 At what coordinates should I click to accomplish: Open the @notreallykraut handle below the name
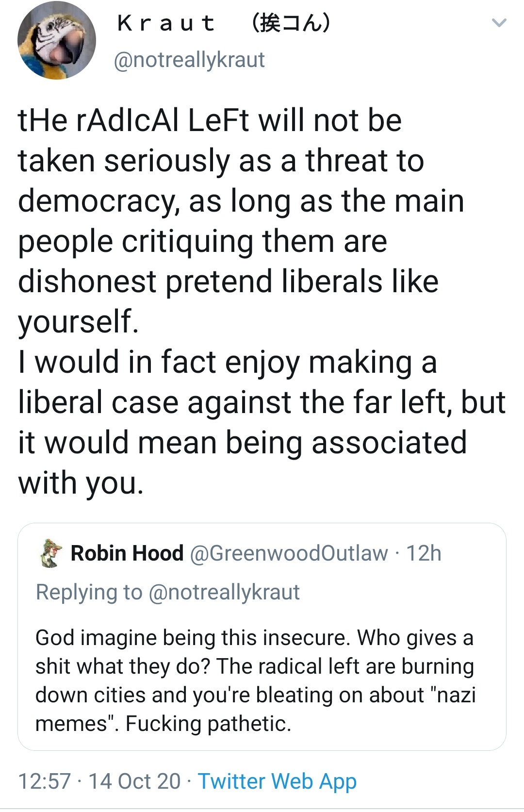[x=189, y=60]
